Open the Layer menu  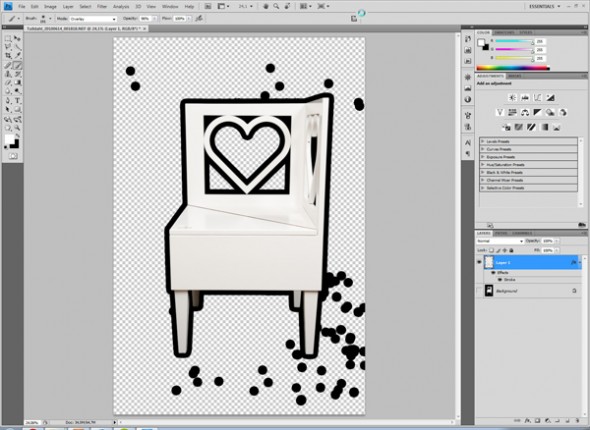pyautogui.click(x=68, y=6)
